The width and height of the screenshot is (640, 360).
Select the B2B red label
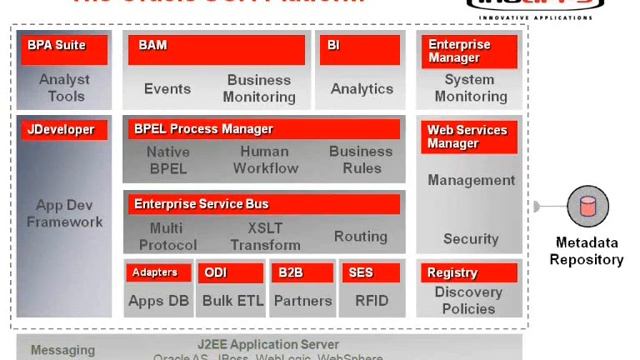[302, 273]
